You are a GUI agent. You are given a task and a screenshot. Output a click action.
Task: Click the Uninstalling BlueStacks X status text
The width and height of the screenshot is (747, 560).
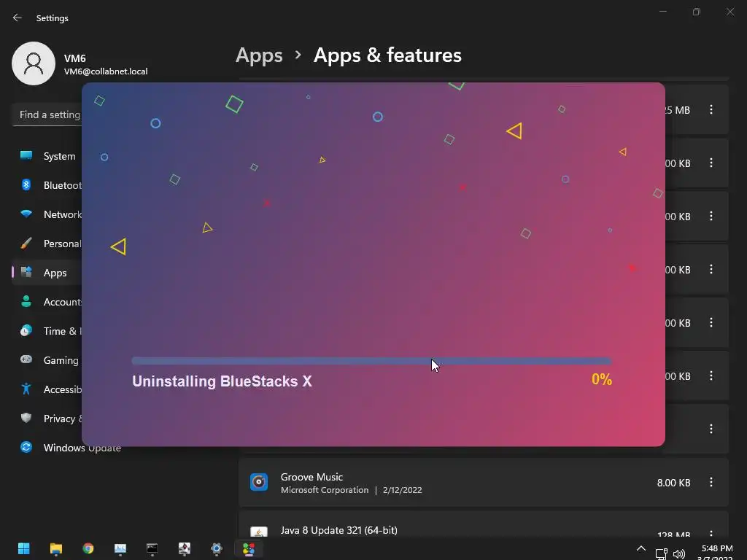coord(222,381)
